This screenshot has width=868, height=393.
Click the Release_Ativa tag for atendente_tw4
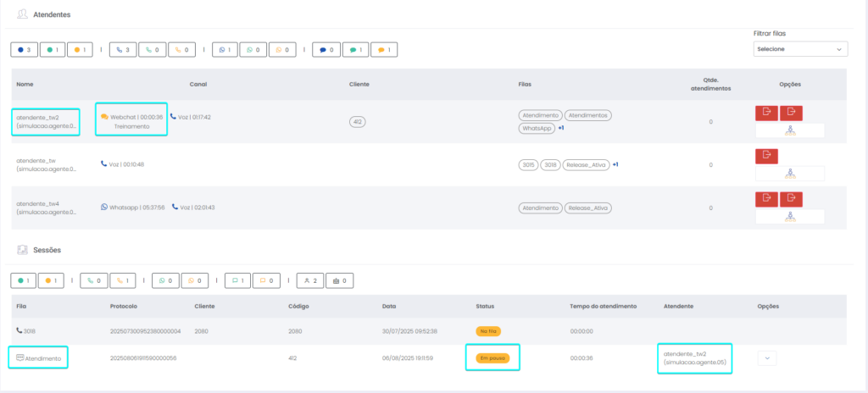coord(588,208)
